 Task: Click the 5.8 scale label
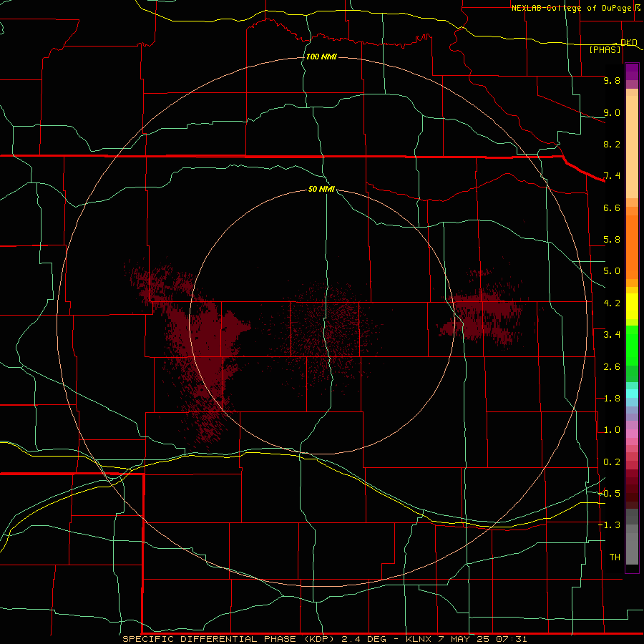[x=612, y=240]
